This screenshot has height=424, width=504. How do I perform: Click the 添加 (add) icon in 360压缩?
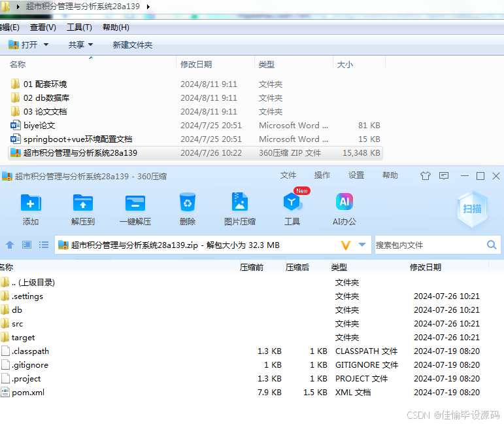click(x=31, y=203)
